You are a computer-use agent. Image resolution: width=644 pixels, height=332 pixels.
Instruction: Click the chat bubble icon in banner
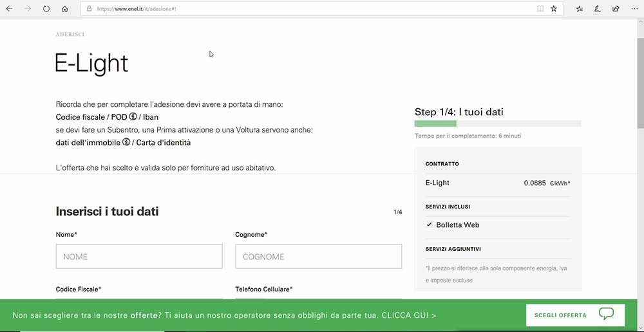pyautogui.click(x=606, y=314)
